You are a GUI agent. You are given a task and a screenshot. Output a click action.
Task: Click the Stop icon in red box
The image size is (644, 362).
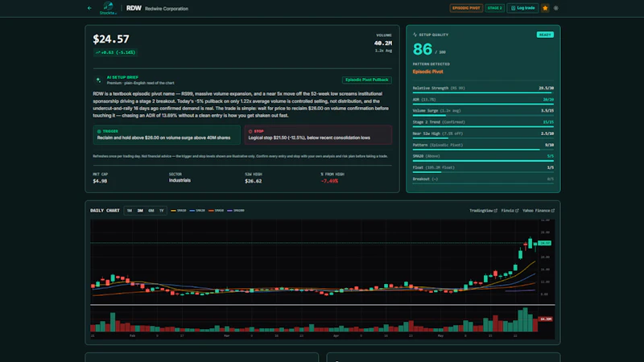250,131
